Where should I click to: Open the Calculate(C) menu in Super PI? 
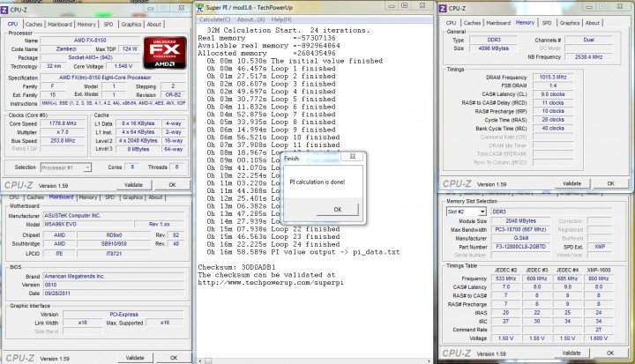click(214, 19)
